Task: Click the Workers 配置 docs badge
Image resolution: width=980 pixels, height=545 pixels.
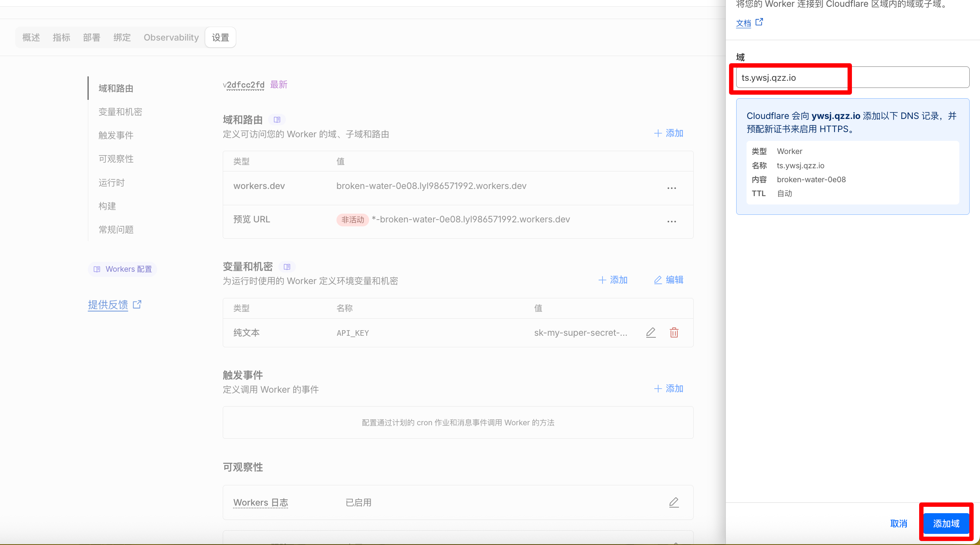Action: tap(123, 269)
